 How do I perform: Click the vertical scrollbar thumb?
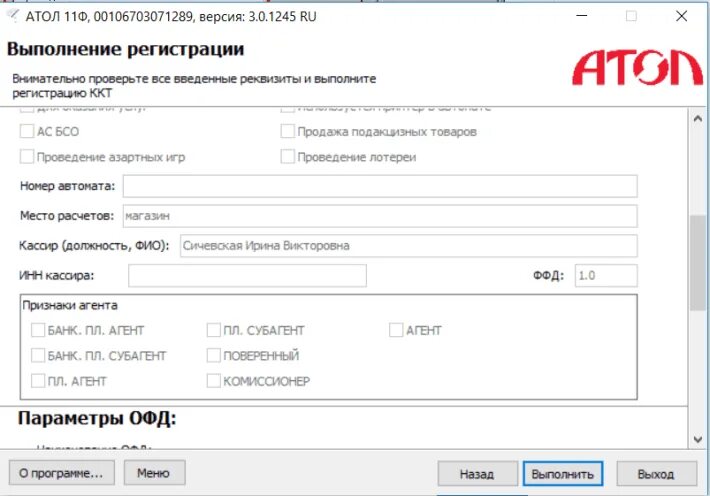click(698, 263)
